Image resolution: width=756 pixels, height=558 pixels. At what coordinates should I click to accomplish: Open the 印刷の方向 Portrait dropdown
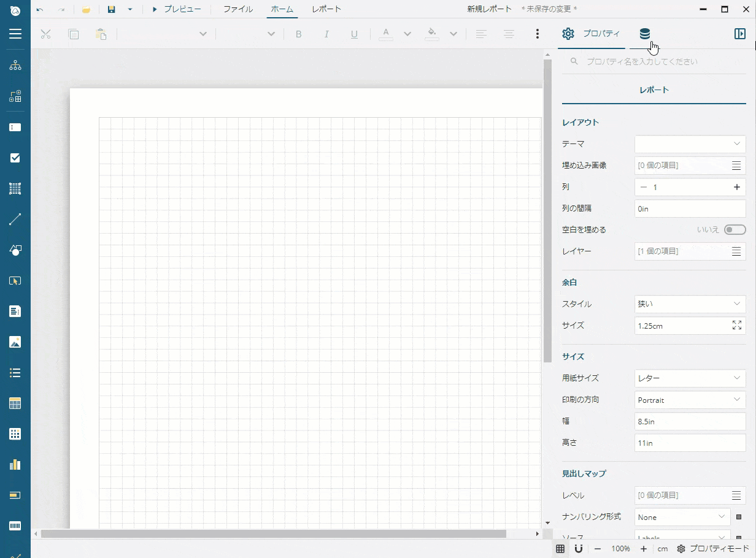click(690, 400)
